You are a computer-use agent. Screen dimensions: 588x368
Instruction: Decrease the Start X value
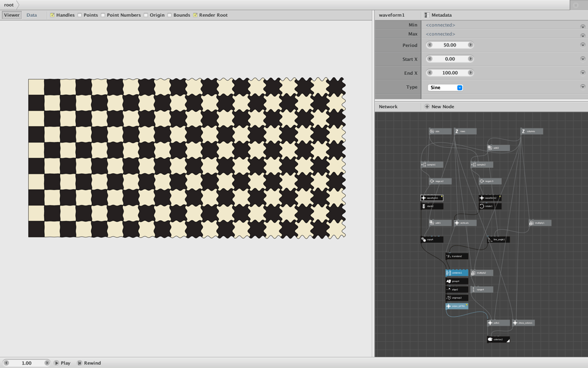430,59
